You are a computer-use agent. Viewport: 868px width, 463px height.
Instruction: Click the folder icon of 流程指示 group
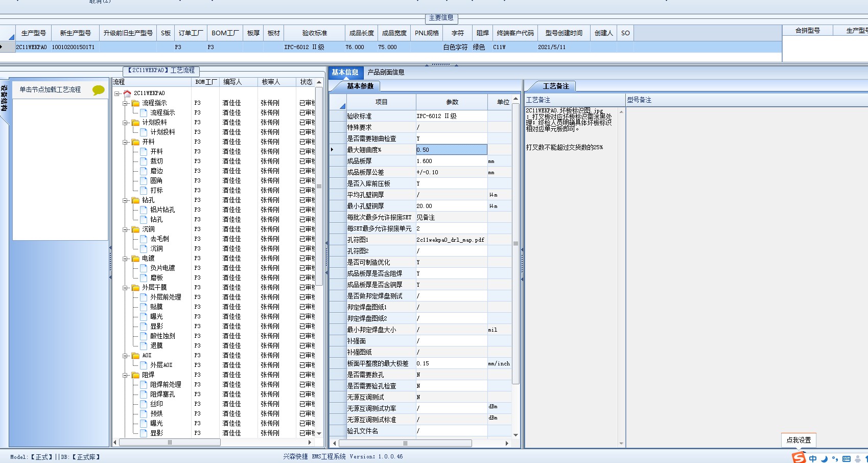click(x=136, y=103)
